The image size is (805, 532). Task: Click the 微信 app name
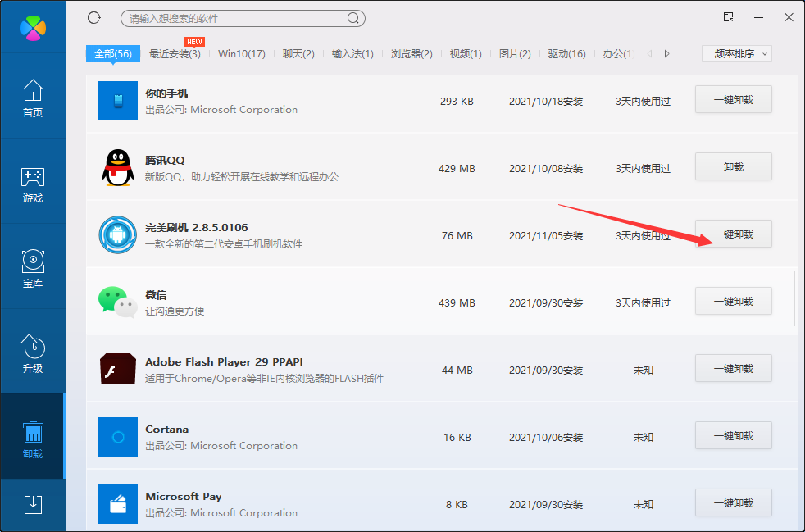tap(156, 295)
